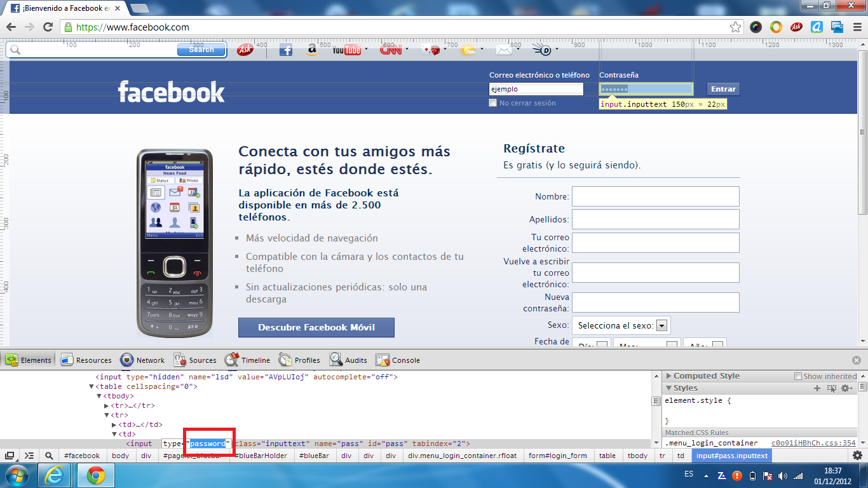This screenshot has height=488, width=868.
Task: Switch to the Network panel
Action: (x=142, y=360)
